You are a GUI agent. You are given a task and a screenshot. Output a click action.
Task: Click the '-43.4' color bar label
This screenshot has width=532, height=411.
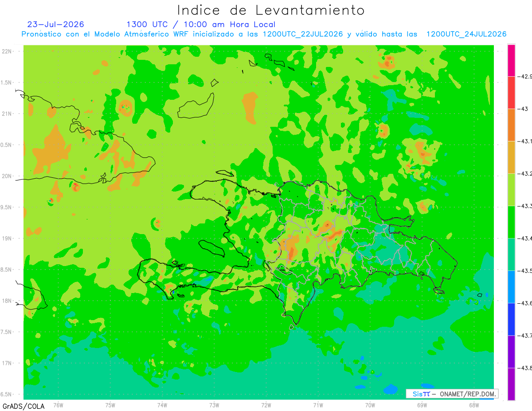coord(525,239)
